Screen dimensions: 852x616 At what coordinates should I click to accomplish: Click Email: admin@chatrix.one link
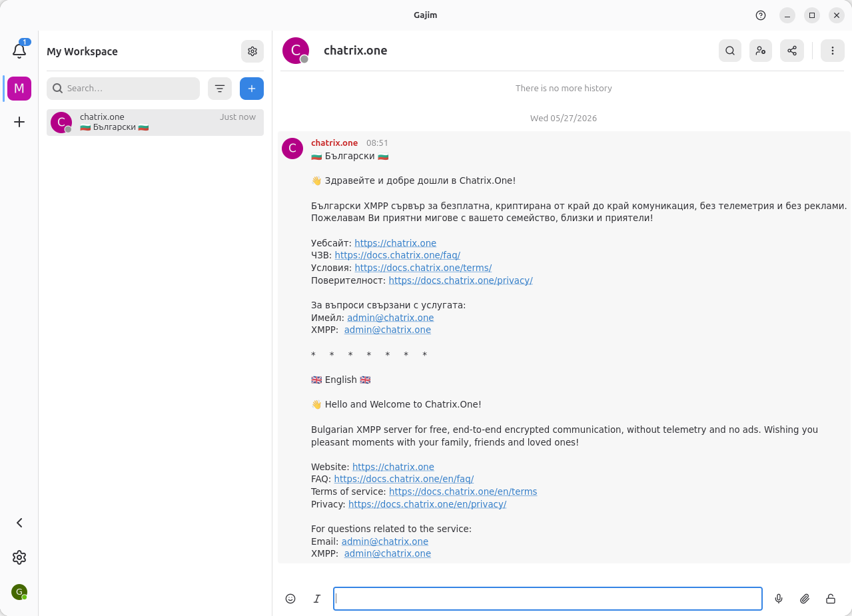click(385, 541)
